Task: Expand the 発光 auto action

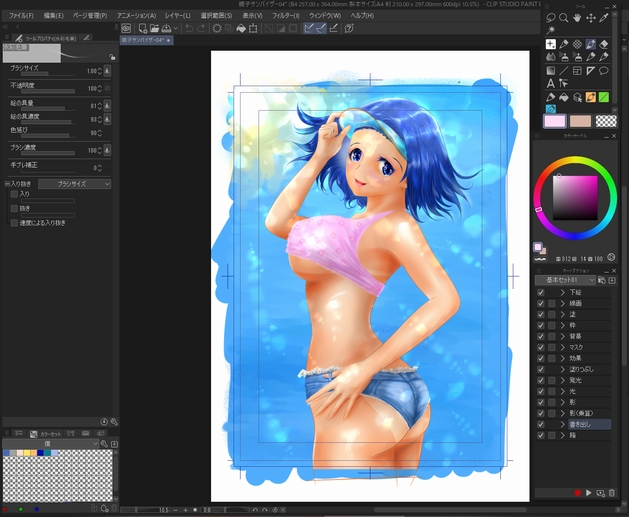Action: (563, 380)
